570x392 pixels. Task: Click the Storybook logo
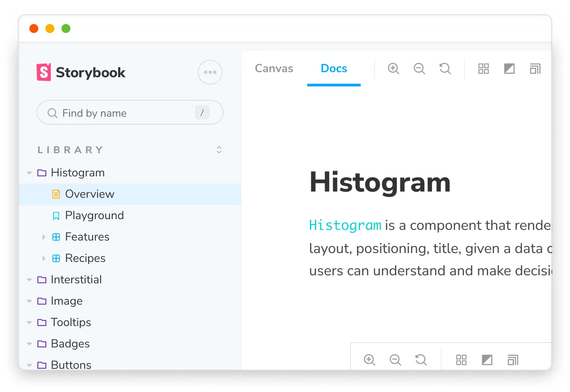pos(81,72)
